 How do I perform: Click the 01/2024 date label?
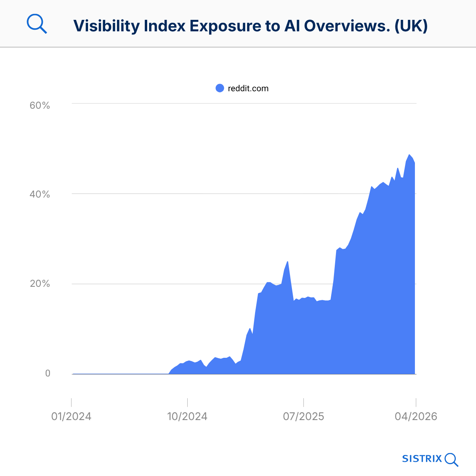coord(71,416)
